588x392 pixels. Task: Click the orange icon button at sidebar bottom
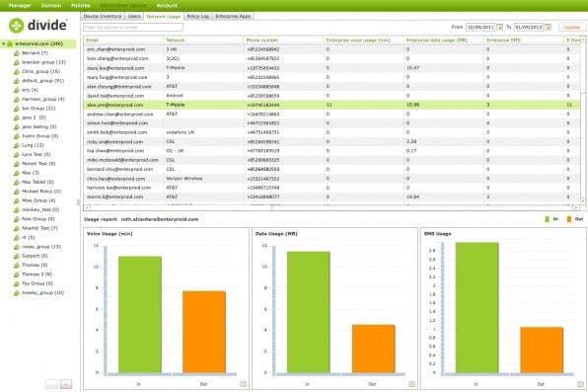coord(66,384)
